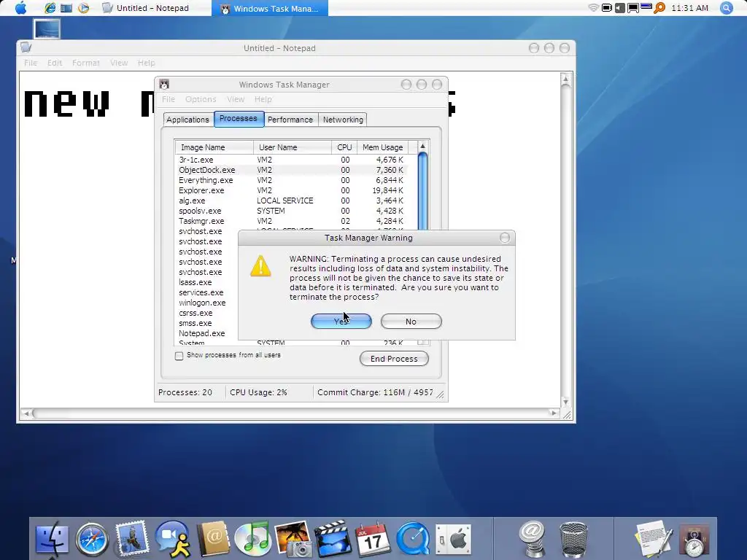Screen dimensions: 747x560
Task: Select the ObjectDock.exe process row
Action: [x=291, y=170]
